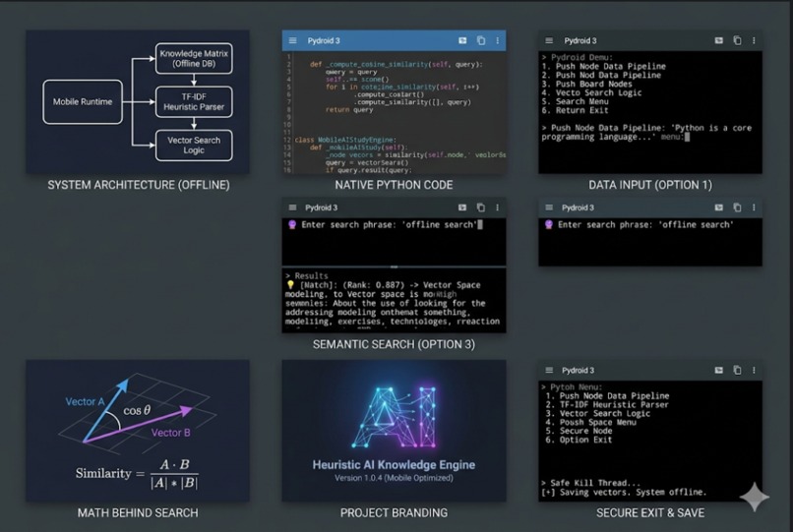Click 'SEMANTIC SEARCH (OPTION 3)' caption
The height and width of the screenshot is (532, 793).
(x=394, y=344)
